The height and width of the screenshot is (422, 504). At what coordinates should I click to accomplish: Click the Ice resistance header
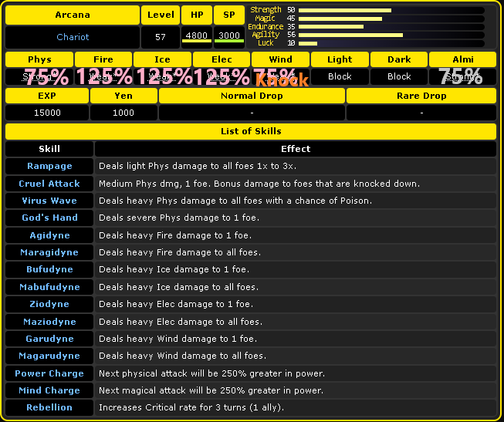[162, 59]
